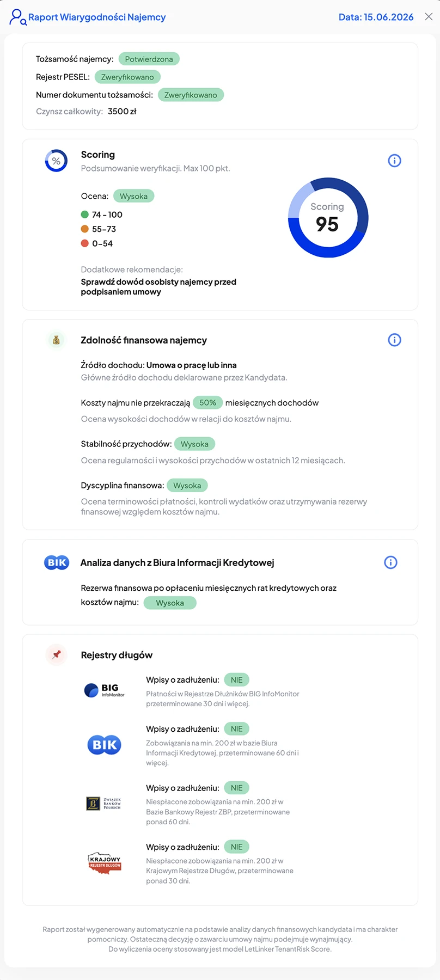Click the NIE badge for BIG InfoMonitor

[236, 679]
